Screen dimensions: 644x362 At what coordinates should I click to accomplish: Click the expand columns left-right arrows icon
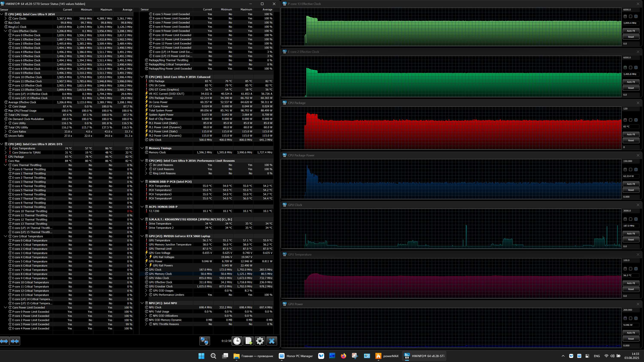tap(5, 341)
